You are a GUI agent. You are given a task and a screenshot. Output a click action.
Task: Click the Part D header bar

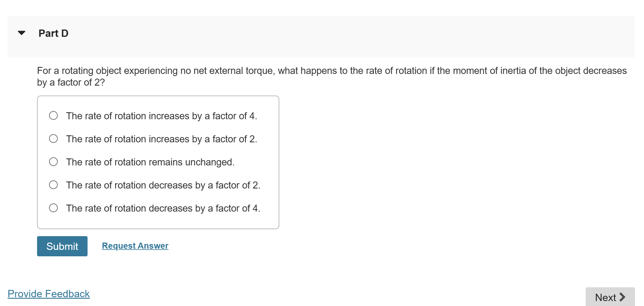321,36
